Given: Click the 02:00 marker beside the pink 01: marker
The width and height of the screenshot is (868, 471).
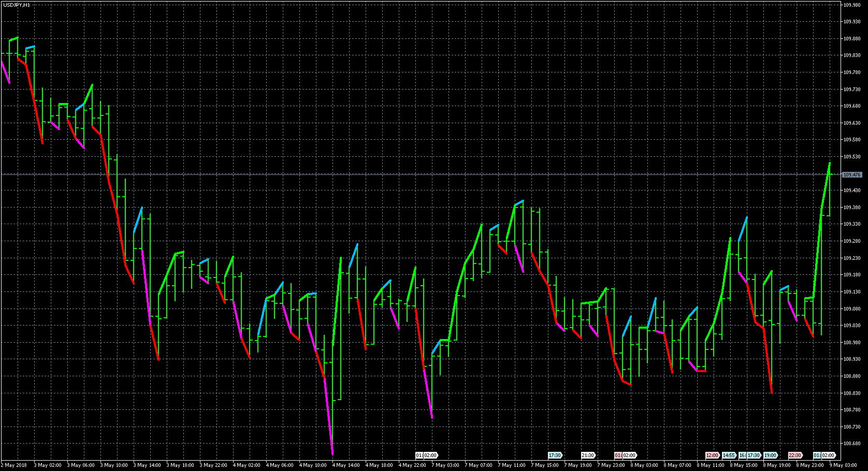Looking at the screenshot, I should pyautogui.click(x=629, y=455).
